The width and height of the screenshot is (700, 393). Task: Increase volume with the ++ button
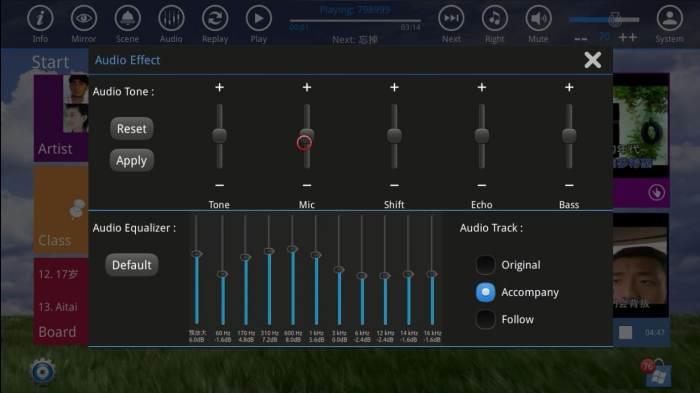(628, 38)
